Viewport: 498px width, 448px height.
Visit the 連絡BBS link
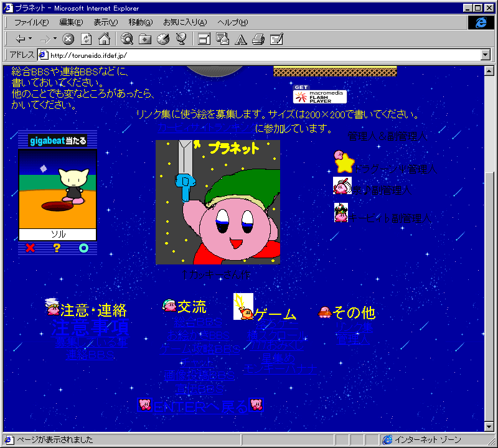(90, 355)
